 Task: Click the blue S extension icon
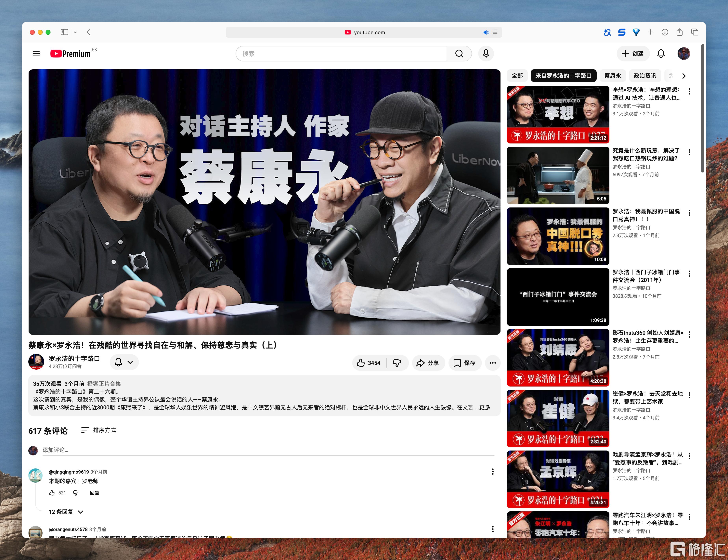coord(621,32)
